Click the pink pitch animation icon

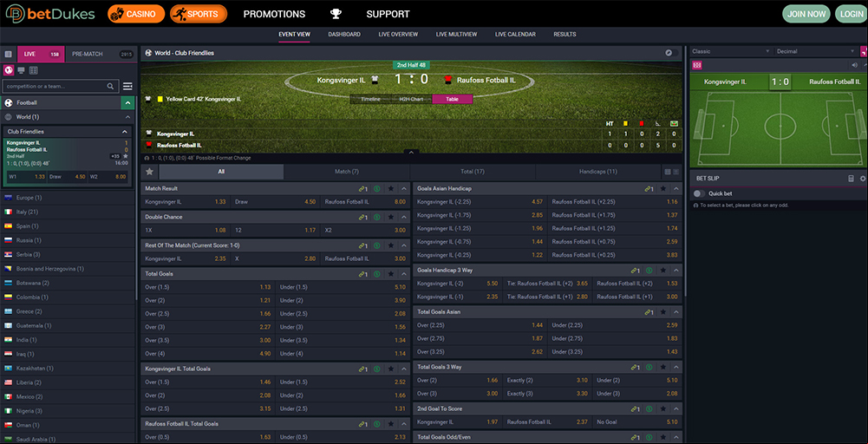(697, 65)
